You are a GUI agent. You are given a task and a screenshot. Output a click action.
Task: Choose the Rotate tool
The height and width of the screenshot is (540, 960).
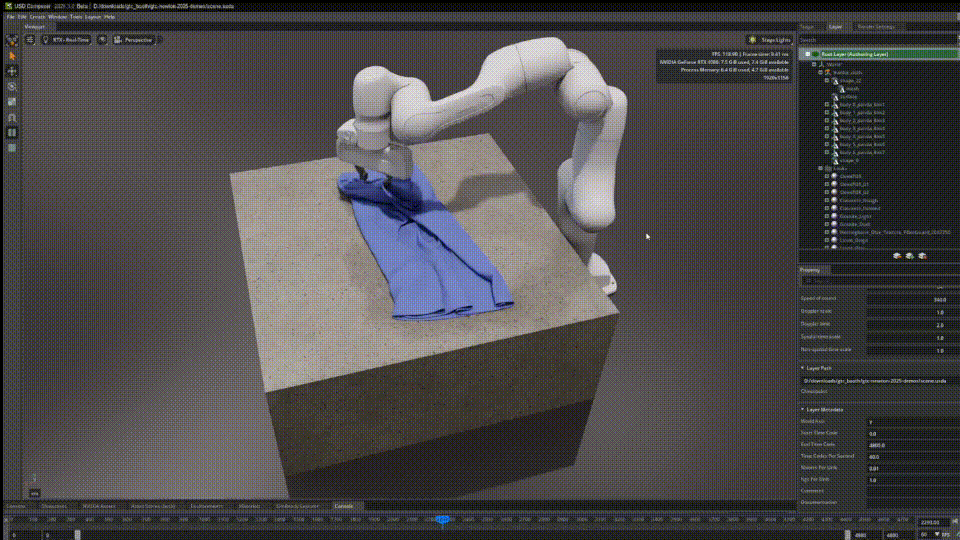12,86
